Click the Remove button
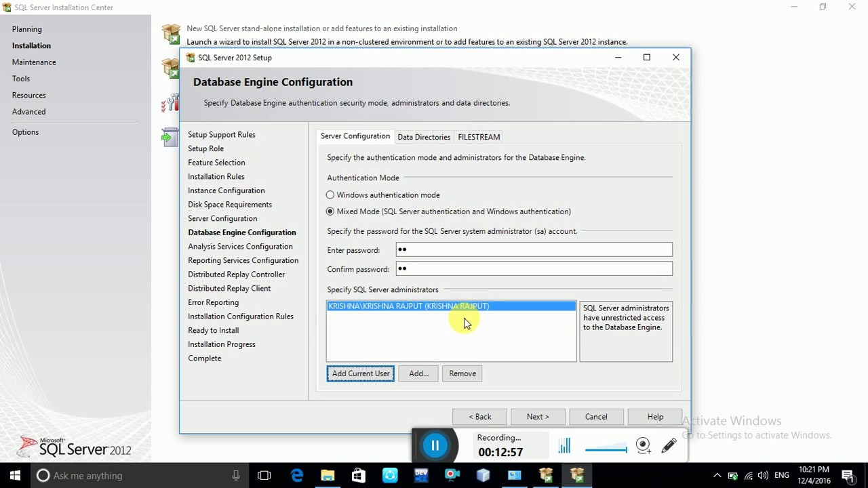868x488 pixels. coord(462,373)
